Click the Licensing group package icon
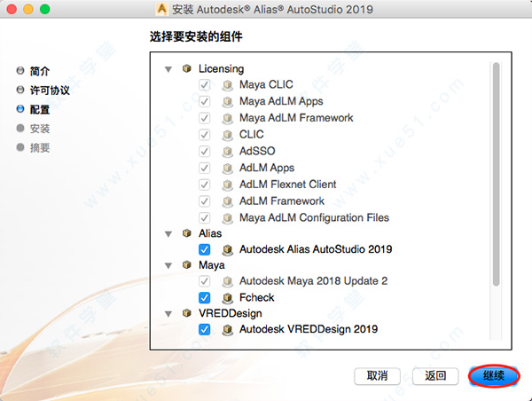The image size is (532, 401). tap(186, 68)
